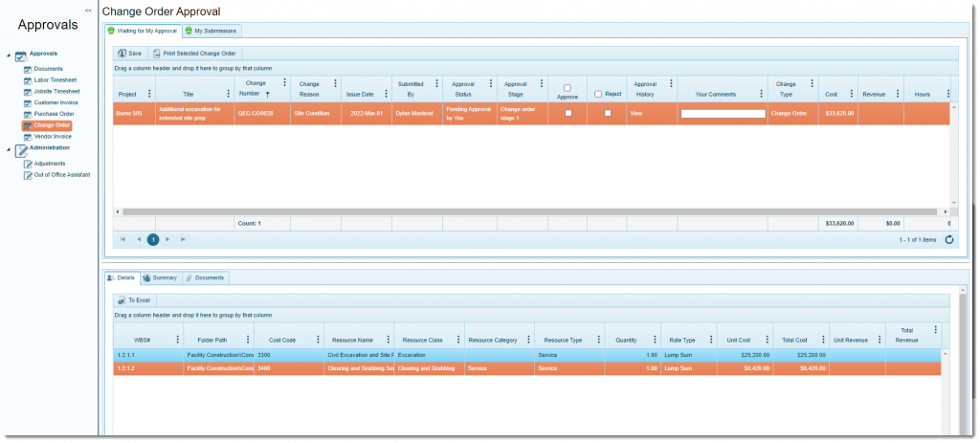Click the View link under Approval History

tap(635, 113)
